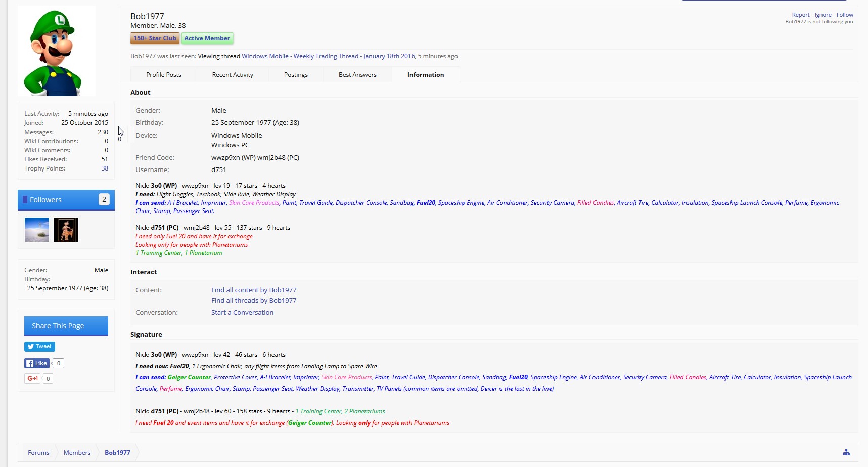Image resolution: width=868 pixels, height=467 pixels.
Task: Open the first follower's landscape avatar
Action: coord(37,230)
